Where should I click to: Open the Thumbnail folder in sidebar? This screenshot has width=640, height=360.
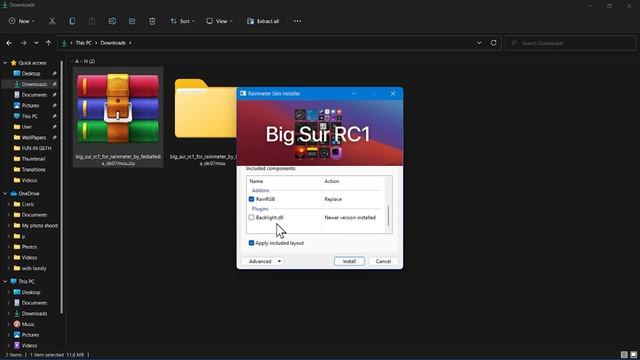(33, 159)
